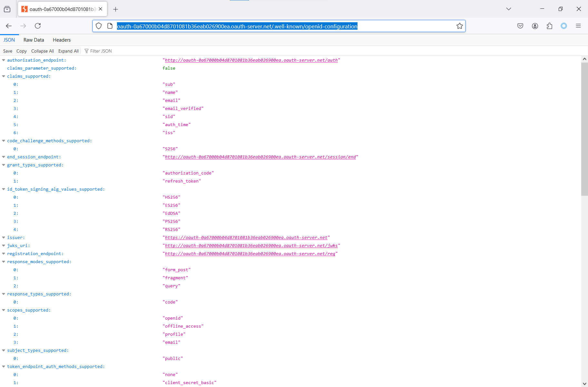Click the vertical scrollbar down arrow
The width and height of the screenshot is (588, 387).
point(584,383)
